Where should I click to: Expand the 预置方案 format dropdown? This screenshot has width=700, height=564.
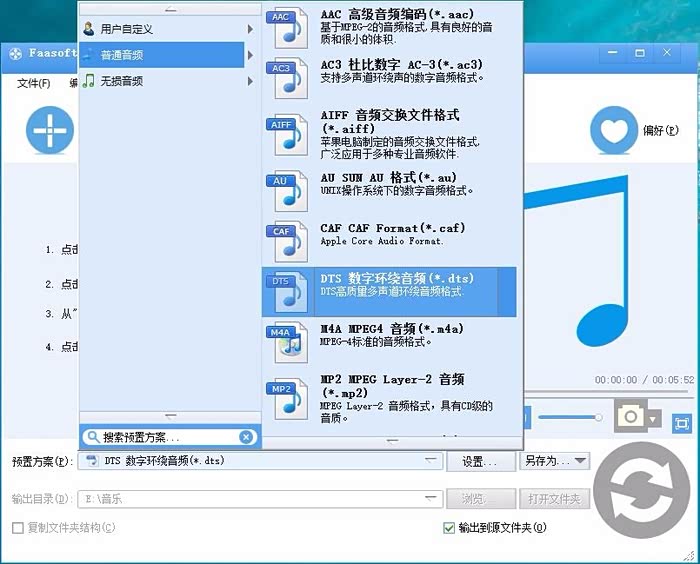pyautogui.click(x=431, y=461)
